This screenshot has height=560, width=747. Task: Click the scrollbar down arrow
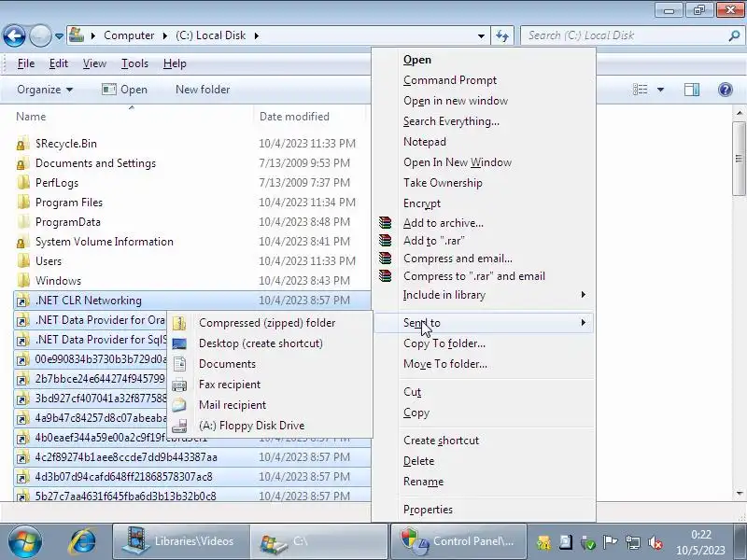tap(739, 494)
